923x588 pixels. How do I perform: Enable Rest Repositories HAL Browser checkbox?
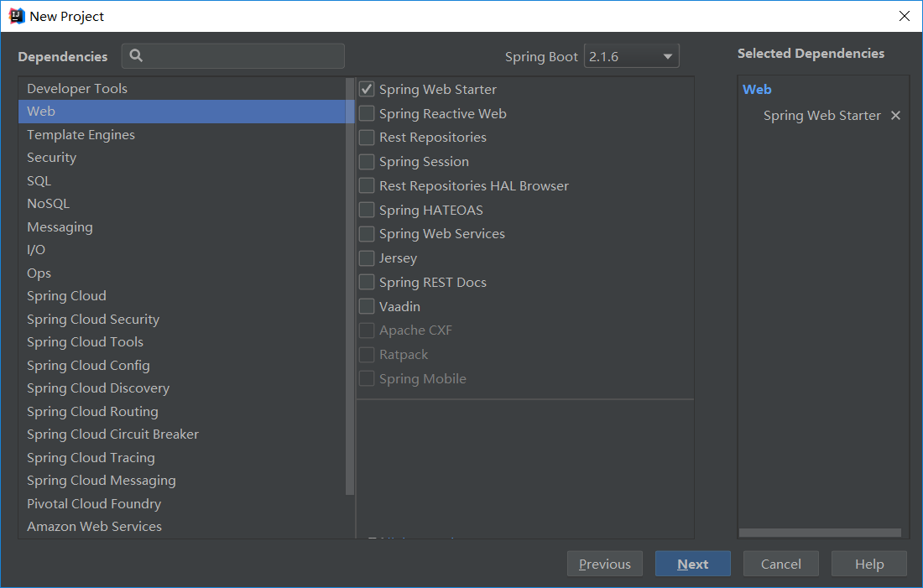click(367, 185)
